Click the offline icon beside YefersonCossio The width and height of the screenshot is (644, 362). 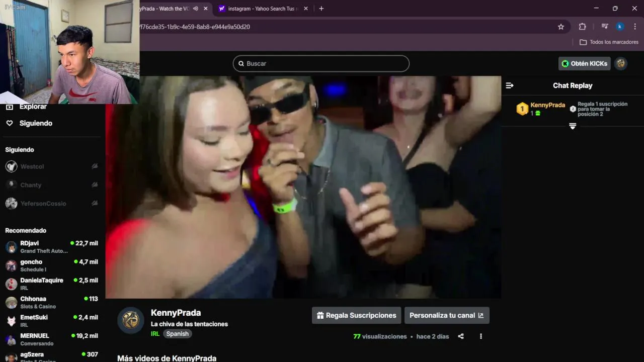(95, 204)
